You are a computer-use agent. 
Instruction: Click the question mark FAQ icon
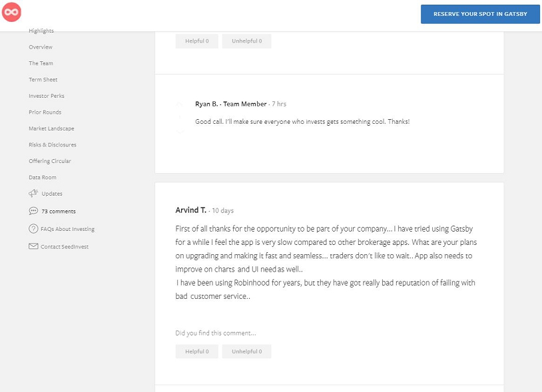pos(33,229)
